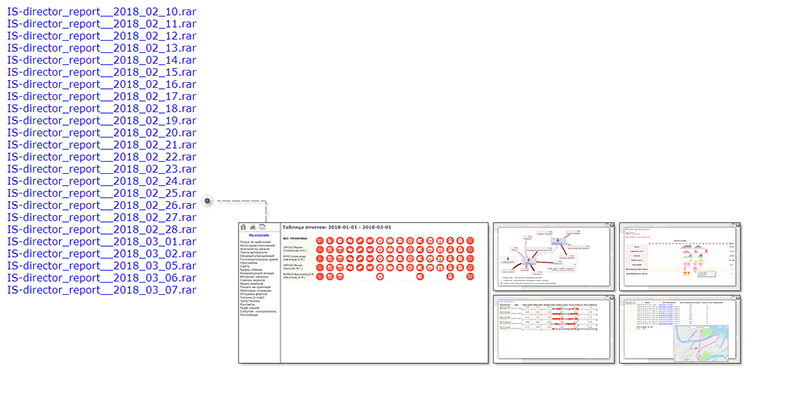
Task: Download IS-director_report__2018_02_14.rar file
Action: 101,60
